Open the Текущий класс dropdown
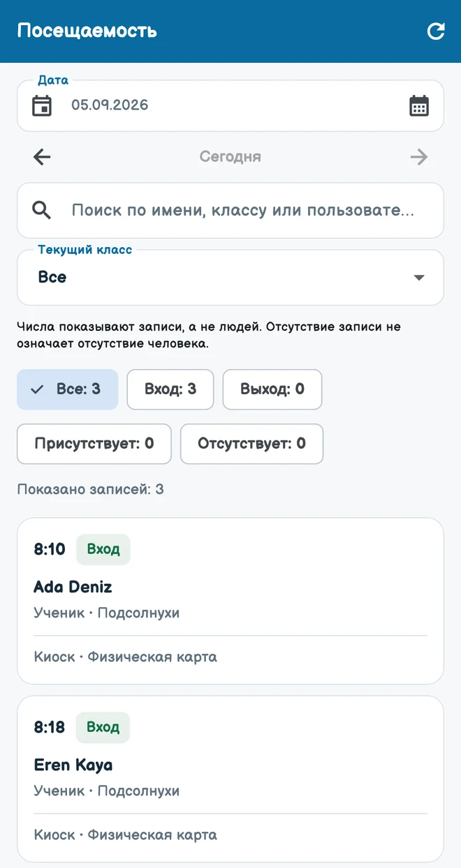 pos(230,277)
